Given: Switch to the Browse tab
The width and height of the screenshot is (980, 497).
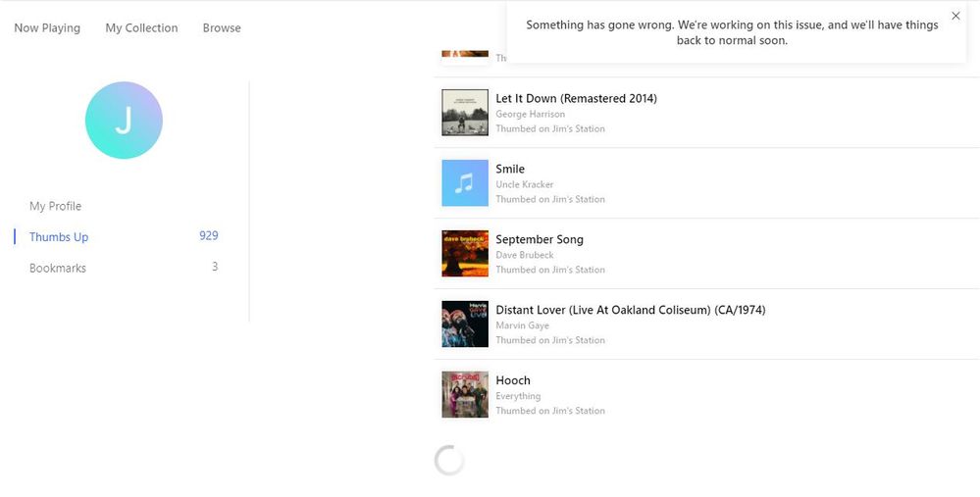Looking at the screenshot, I should click(222, 27).
